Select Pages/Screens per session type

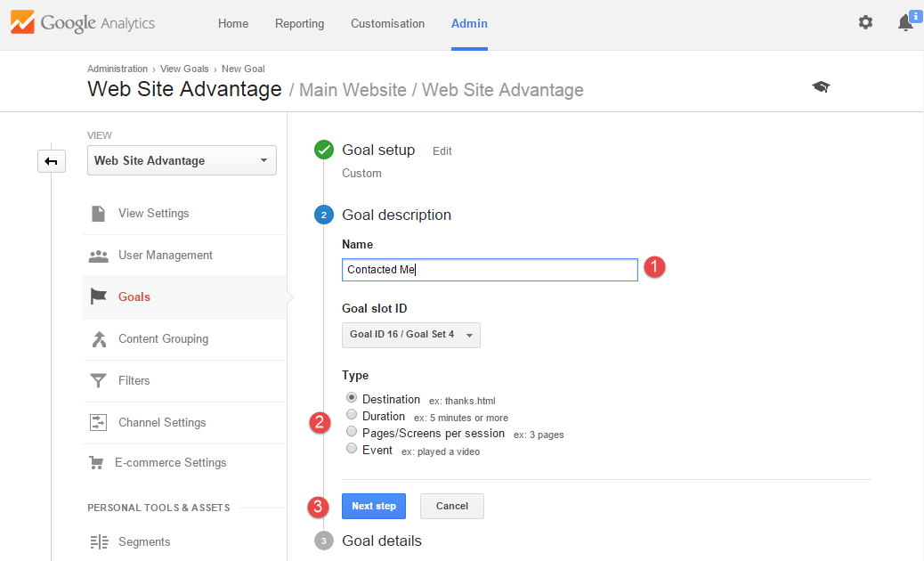tap(352, 431)
